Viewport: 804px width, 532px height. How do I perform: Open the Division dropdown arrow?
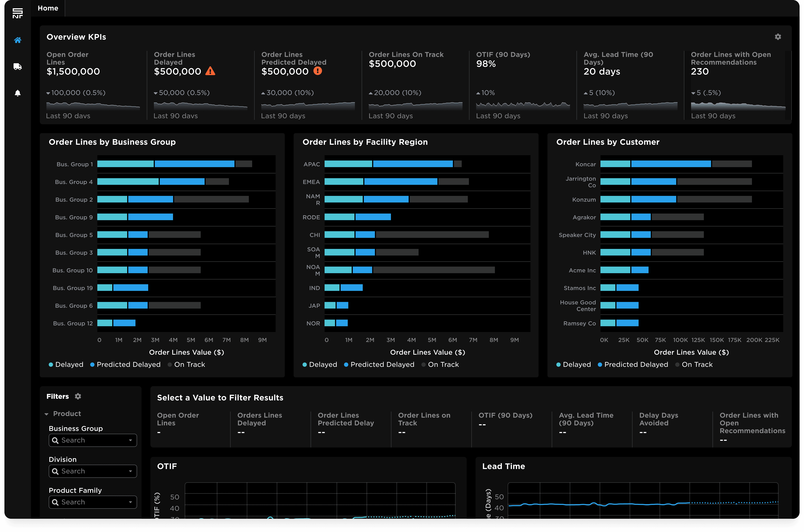coord(130,471)
